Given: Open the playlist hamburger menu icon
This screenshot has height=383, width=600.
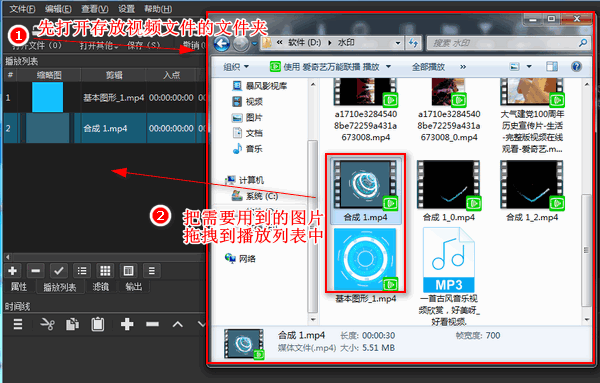Looking at the screenshot, I should (x=152, y=271).
